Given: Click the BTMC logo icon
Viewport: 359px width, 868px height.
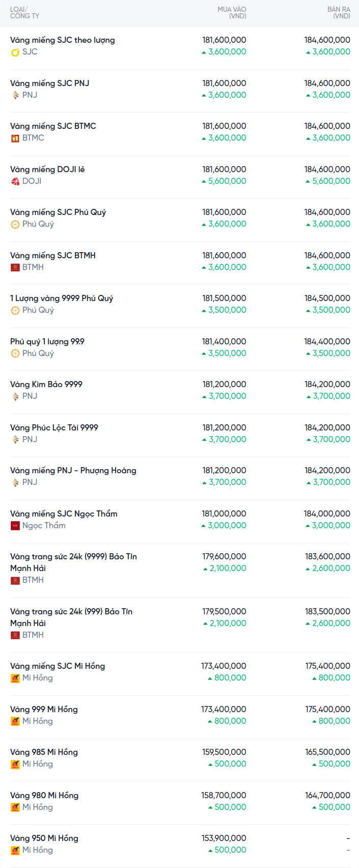Looking at the screenshot, I should (15, 138).
